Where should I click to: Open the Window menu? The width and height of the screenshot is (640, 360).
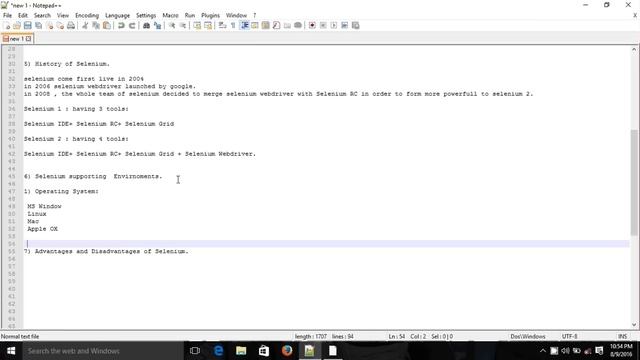(236, 16)
